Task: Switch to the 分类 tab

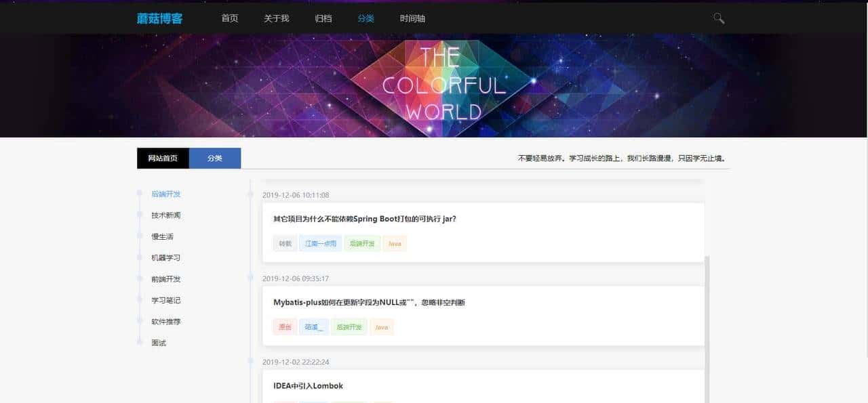Action: point(215,158)
